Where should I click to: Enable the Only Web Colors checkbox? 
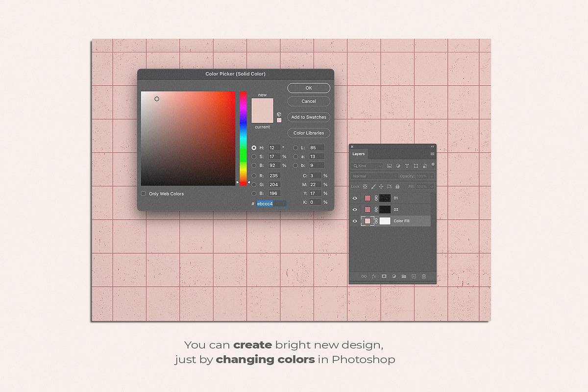click(144, 194)
